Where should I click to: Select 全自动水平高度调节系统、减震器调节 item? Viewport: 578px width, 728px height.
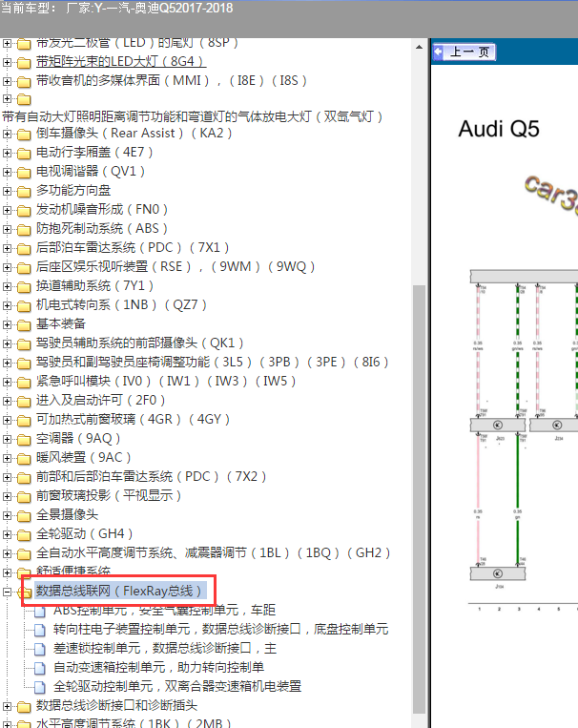click(213, 552)
